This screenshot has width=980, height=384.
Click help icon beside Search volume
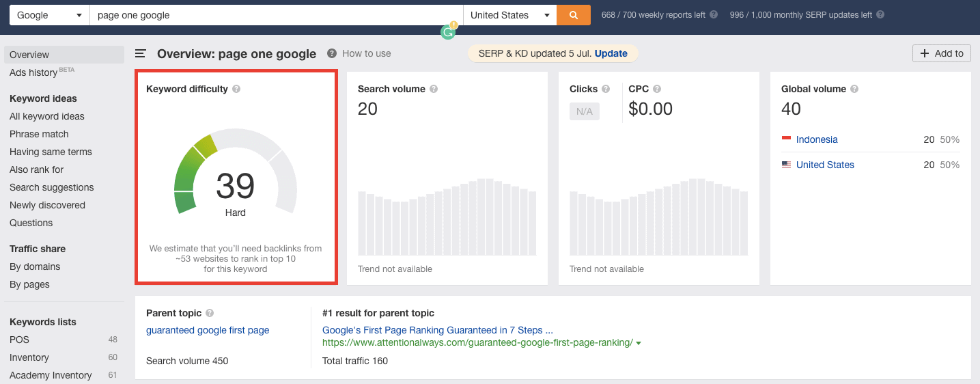(434, 89)
